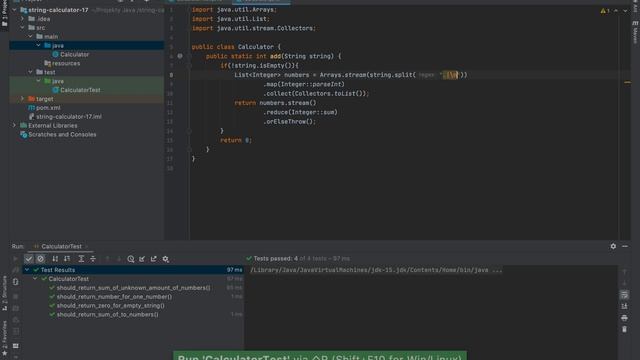The width and height of the screenshot is (640, 360).
Task: Hide the Run tool window
Action: point(625,246)
